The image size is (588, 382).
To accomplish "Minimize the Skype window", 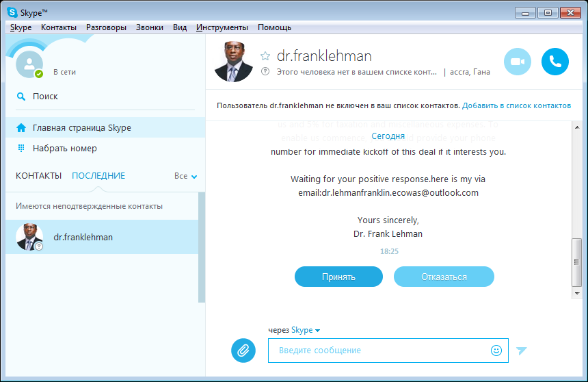I will coord(525,13).
